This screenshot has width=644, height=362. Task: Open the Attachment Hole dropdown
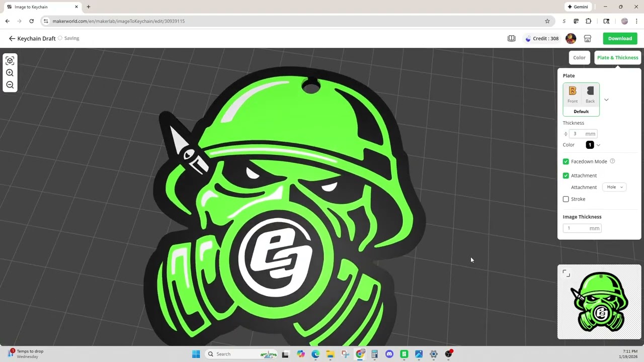[x=614, y=187]
